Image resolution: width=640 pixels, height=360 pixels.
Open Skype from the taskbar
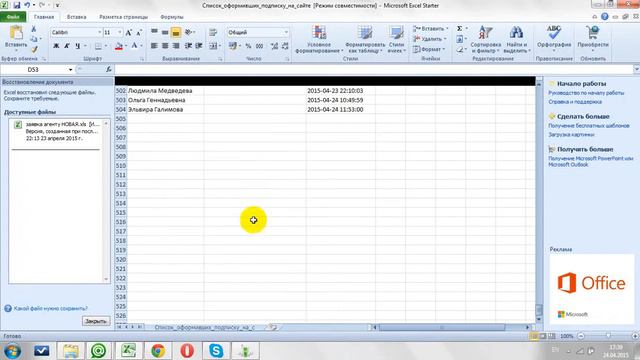point(216,351)
